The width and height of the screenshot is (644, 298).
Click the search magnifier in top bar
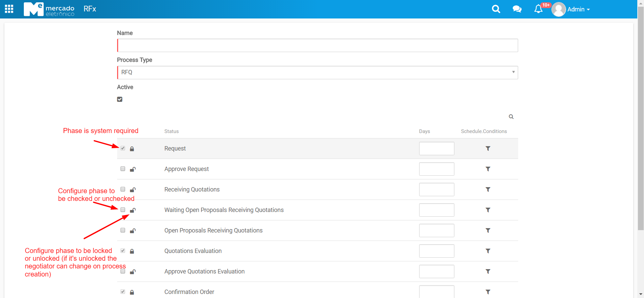[496, 9]
